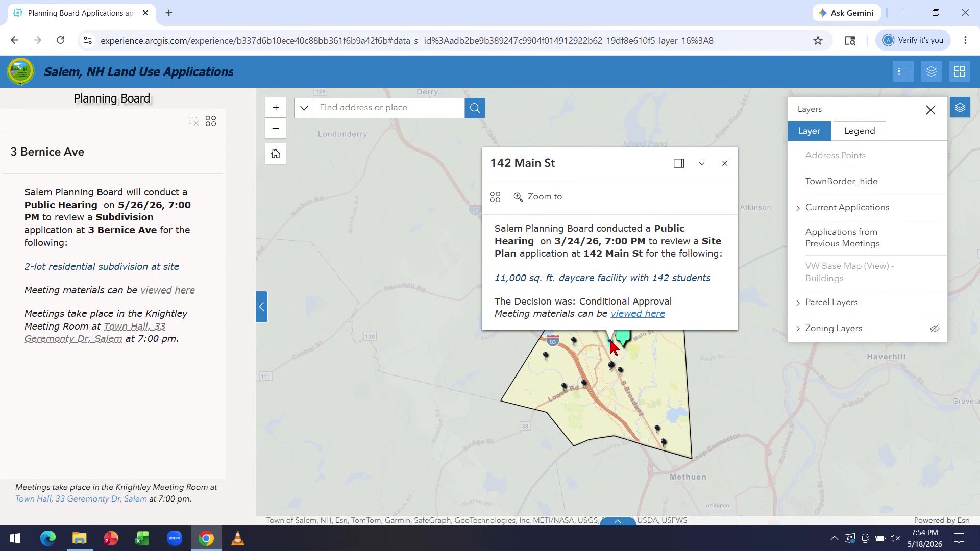Open VLC media player from taskbar

point(237,538)
